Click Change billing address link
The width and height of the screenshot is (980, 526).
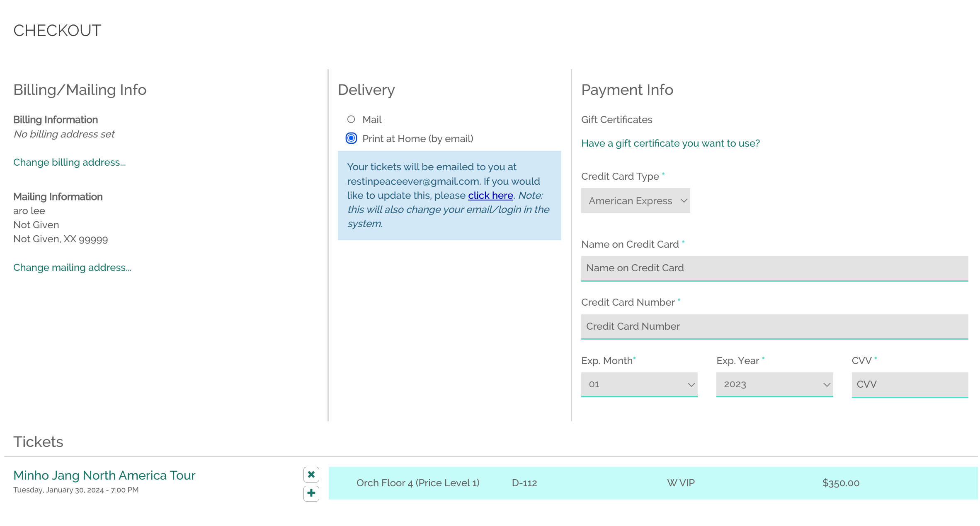click(69, 162)
